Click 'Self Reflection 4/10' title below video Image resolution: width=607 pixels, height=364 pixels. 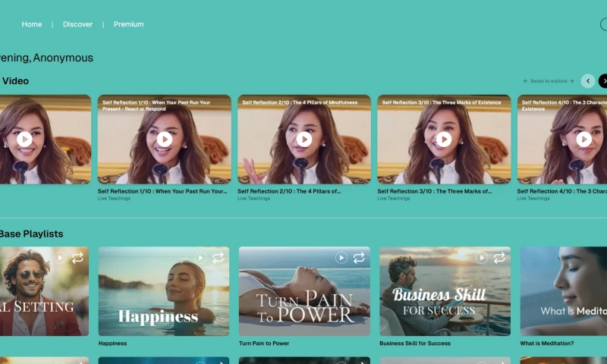[x=562, y=191]
